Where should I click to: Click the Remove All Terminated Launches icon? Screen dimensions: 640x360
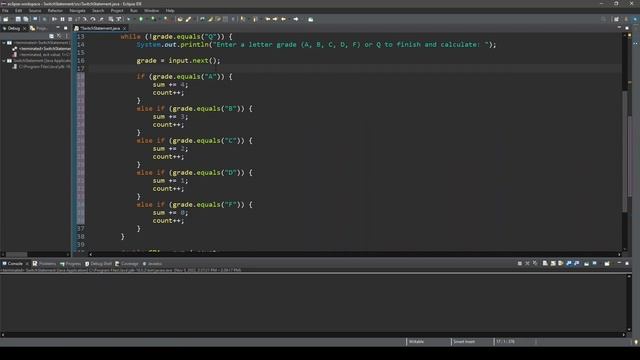535,264
